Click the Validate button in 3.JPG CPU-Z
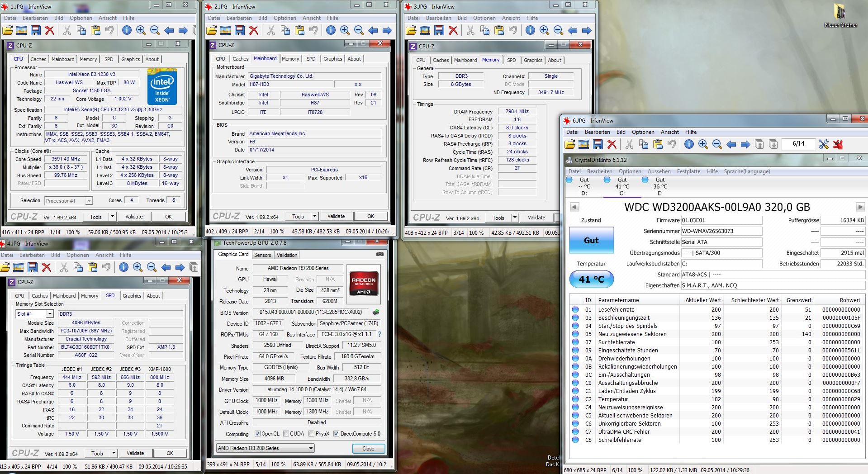This screenshot has height=474, width=868. (536, 218)
